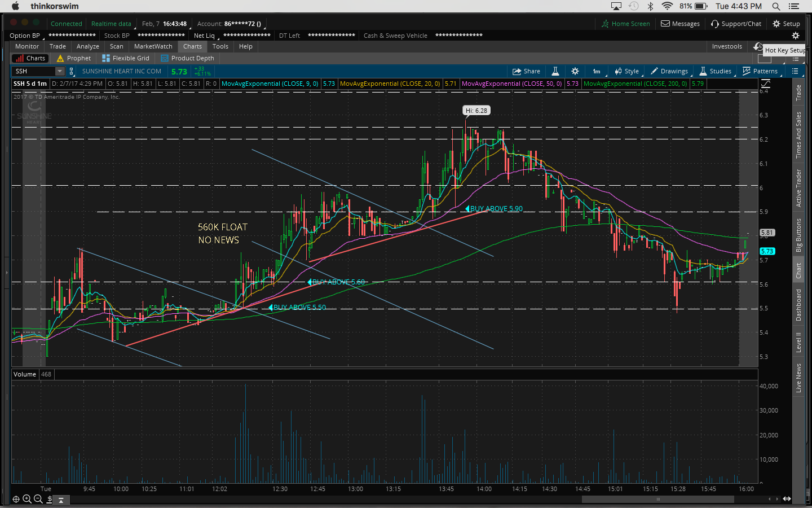The width and height of the screenshot is (812, 508).
Task: Open the 1m timeframe dropdown
Action: pos(597,71)
